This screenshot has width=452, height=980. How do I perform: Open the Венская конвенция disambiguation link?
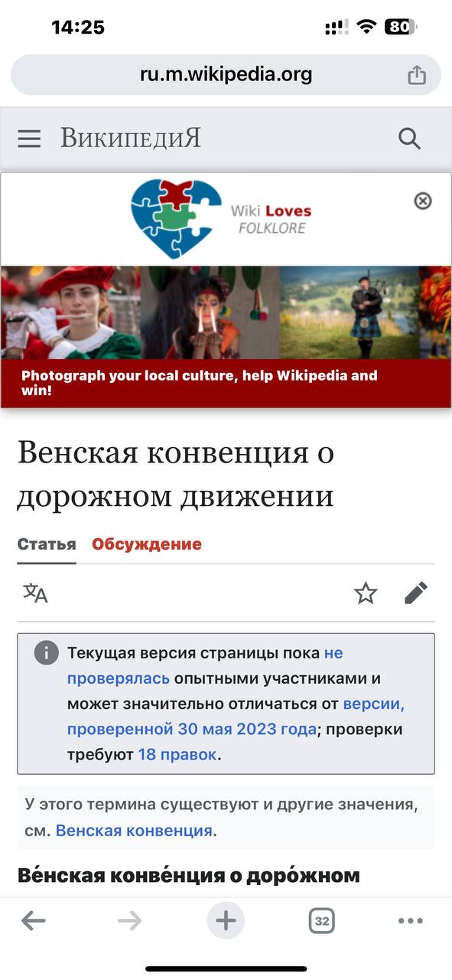tap(134, 831)
